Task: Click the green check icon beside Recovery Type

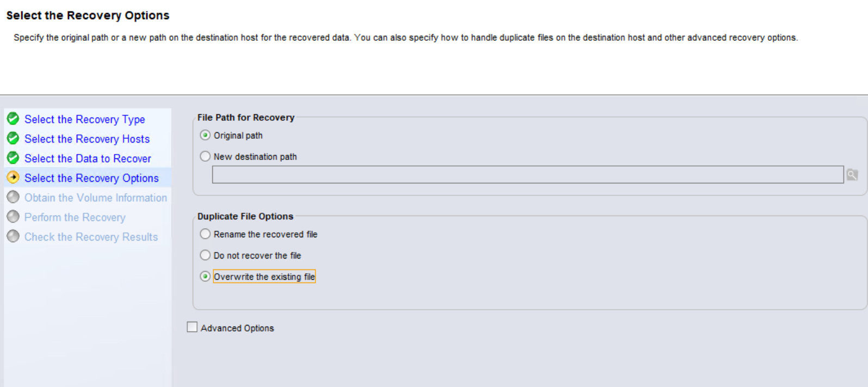Action: click(13, 119)
